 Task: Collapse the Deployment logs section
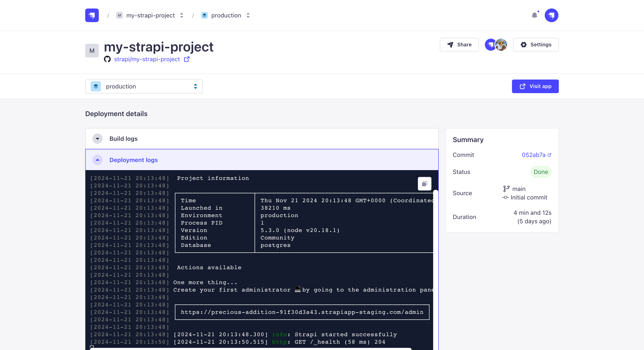point(98,160)
